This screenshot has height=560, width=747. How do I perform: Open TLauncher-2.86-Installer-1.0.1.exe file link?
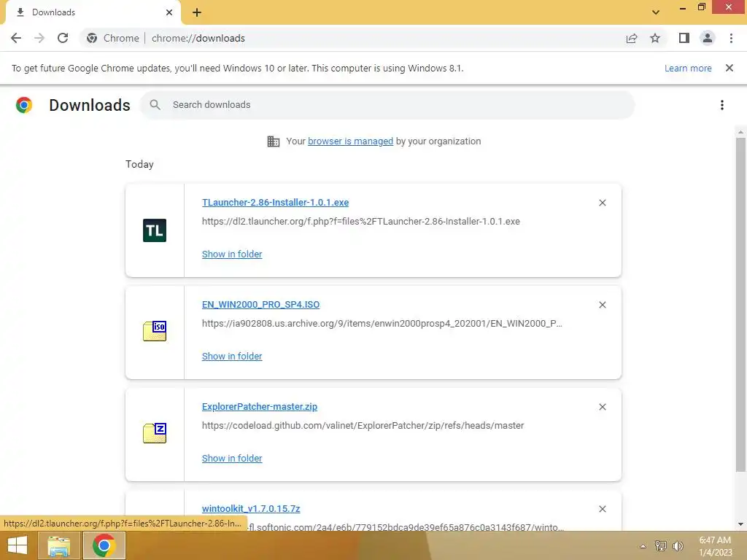pyautogui.click(x=275, y=203)
